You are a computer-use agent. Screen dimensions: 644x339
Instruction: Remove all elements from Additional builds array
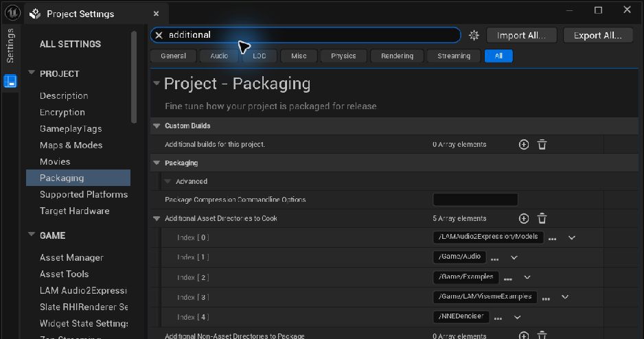click(542, 145)
